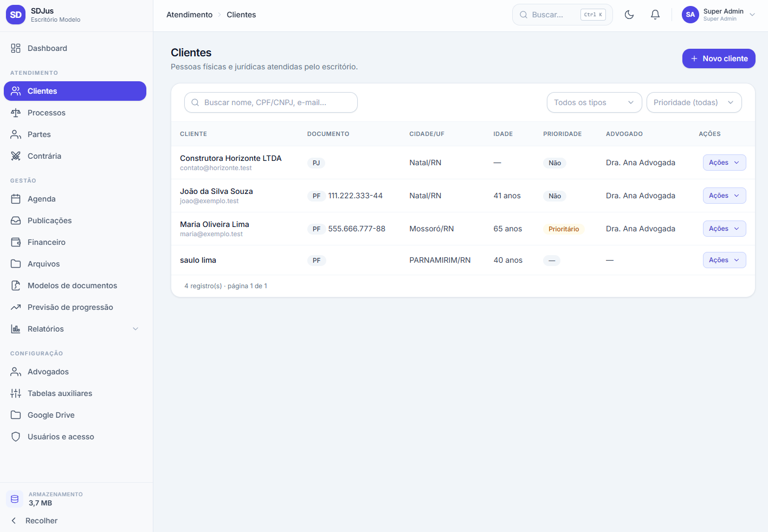Image resolution: width=768 pixels, height=532 pixels.
Task: Click the Mossoró/RN city cell
Action: pos(431,229)
